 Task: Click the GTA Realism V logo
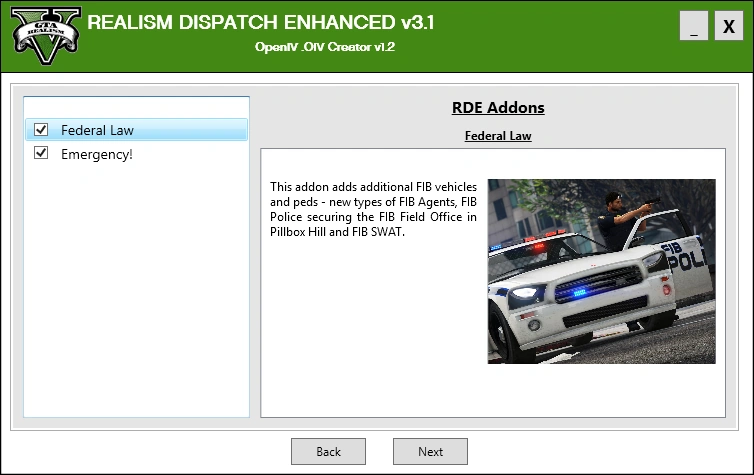(46, 36)
